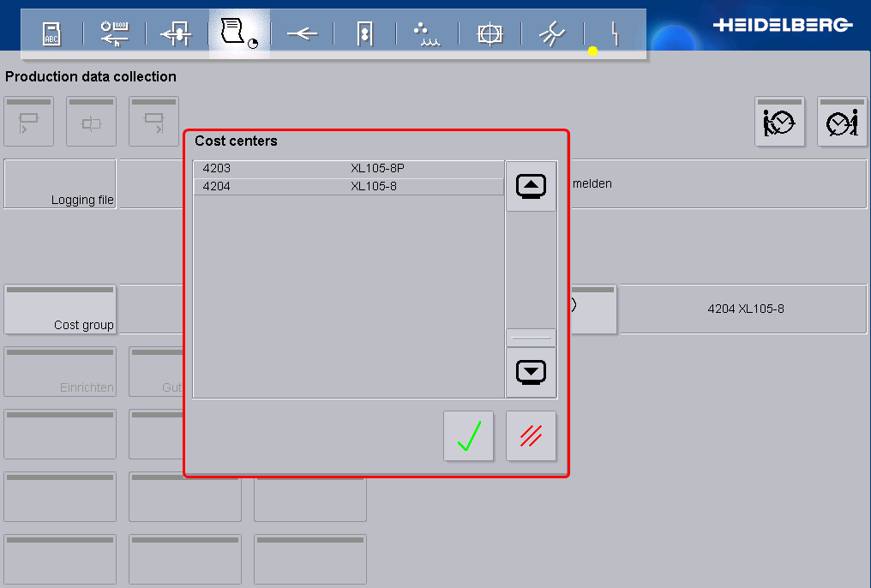This screenshot has height=588, width=871.
Task: Open the Cost group selection
Action: [60, 309]
